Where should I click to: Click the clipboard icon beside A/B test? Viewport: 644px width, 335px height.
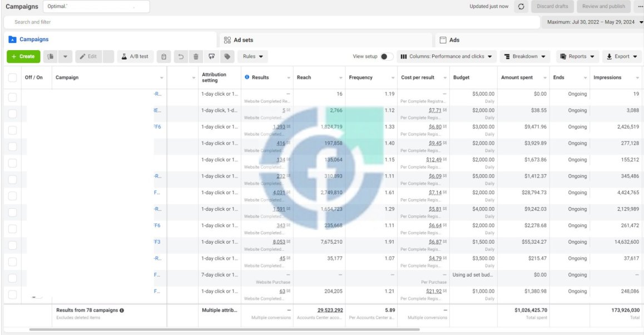coord(164,57)
